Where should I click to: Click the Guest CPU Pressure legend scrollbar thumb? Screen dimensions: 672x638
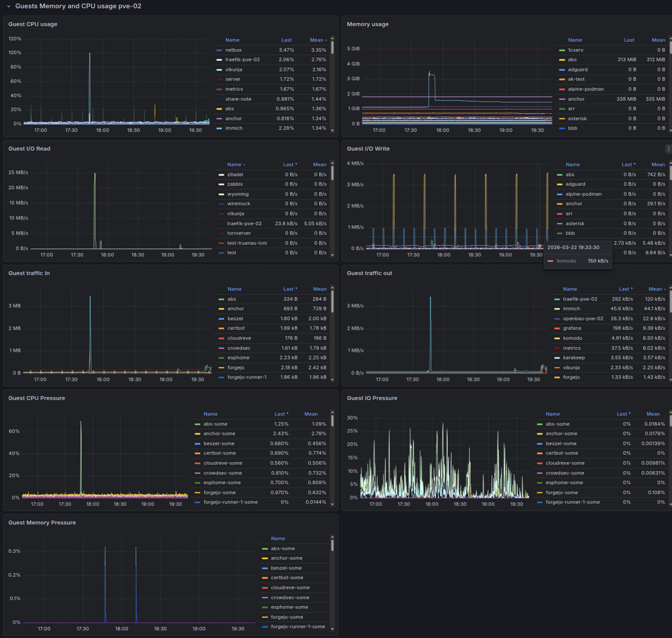(332, 421)
